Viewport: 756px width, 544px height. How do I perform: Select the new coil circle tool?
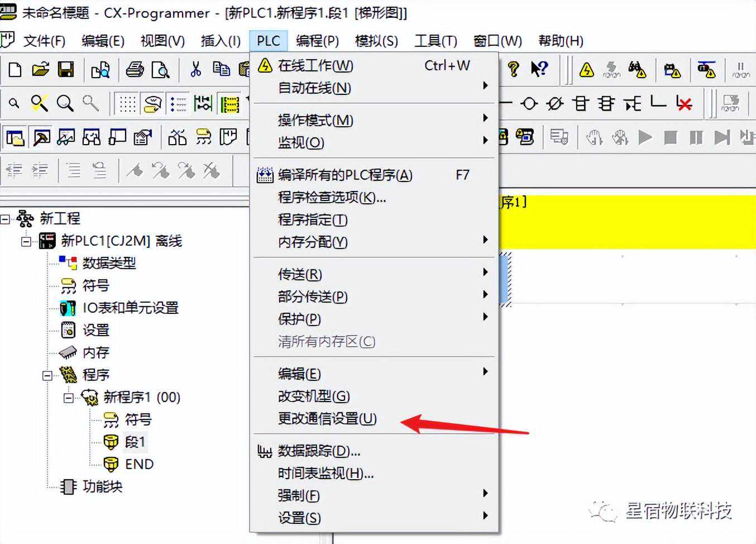(x=529, y=104)
